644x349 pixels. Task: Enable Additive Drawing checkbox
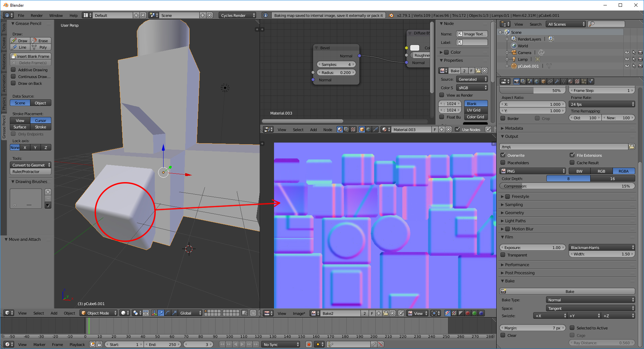(x=14, y=70)
